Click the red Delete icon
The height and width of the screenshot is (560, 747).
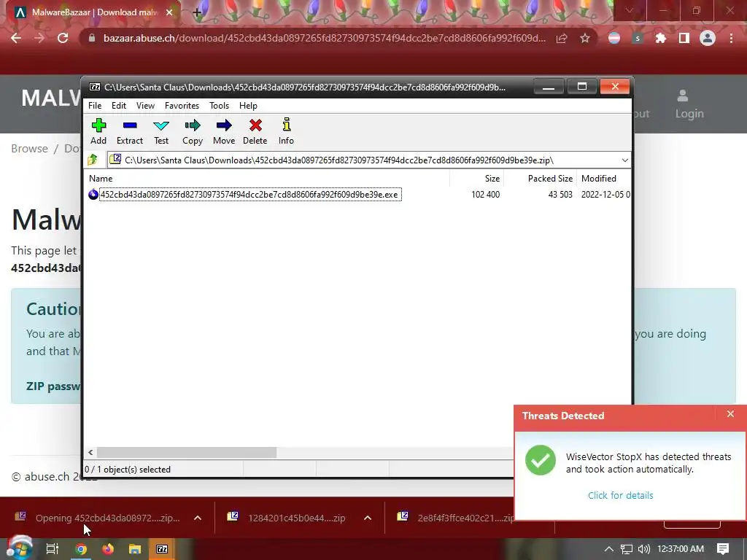[x=255, y=131]
